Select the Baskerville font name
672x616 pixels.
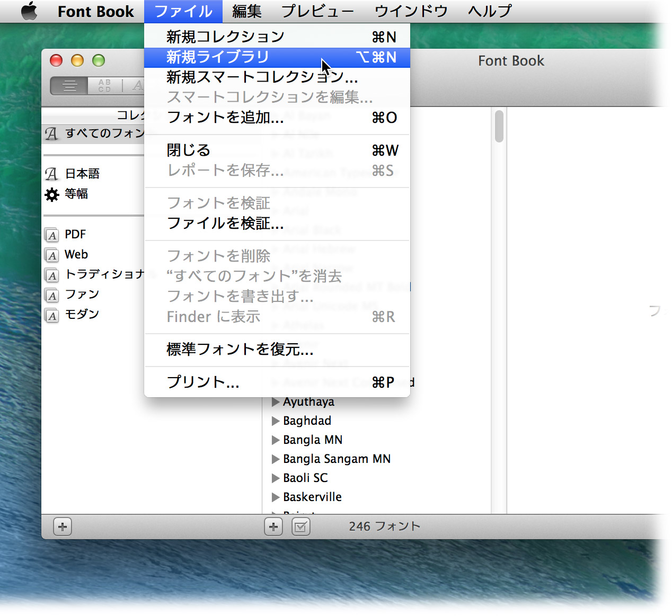[x=312, y=497]
